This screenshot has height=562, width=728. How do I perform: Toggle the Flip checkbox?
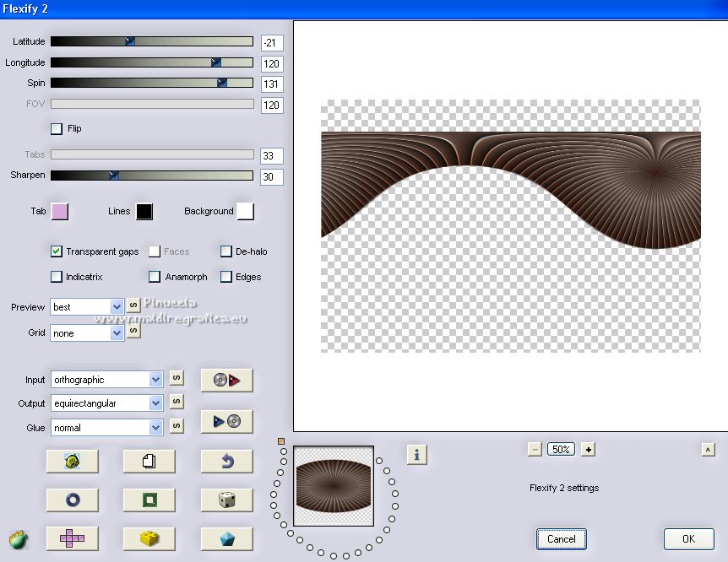coord(57,128)
